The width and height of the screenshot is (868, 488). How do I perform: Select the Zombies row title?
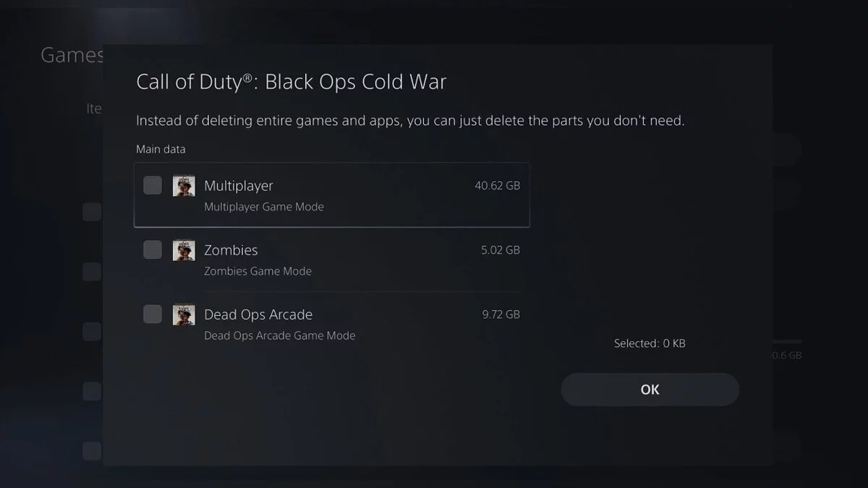231,250
